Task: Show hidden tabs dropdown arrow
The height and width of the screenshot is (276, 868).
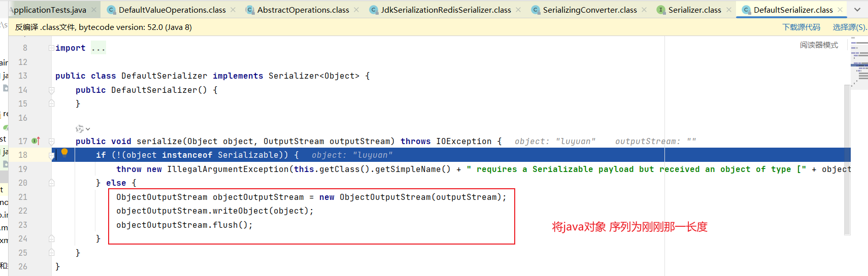Action: pos(857,10)
